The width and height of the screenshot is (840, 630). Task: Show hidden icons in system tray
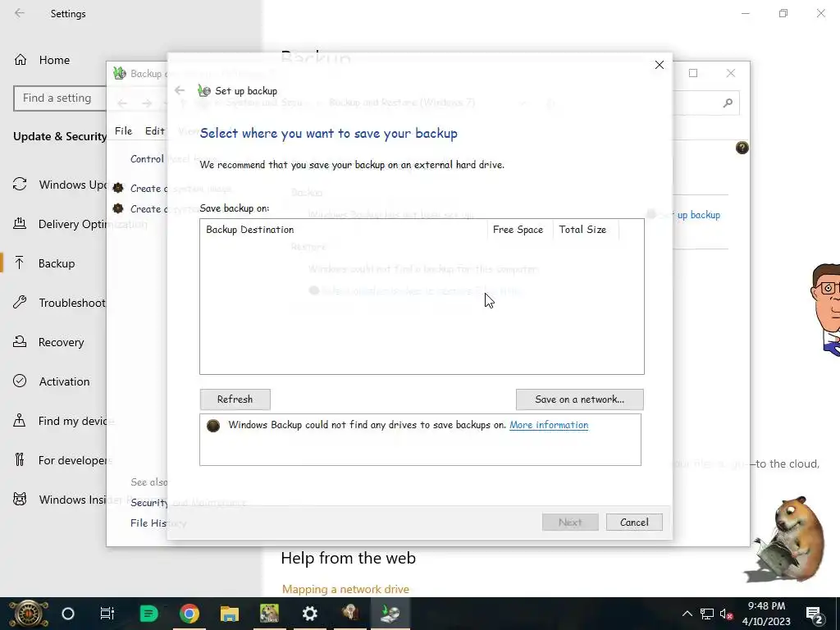pyautogui.click(x=687, y=614)
